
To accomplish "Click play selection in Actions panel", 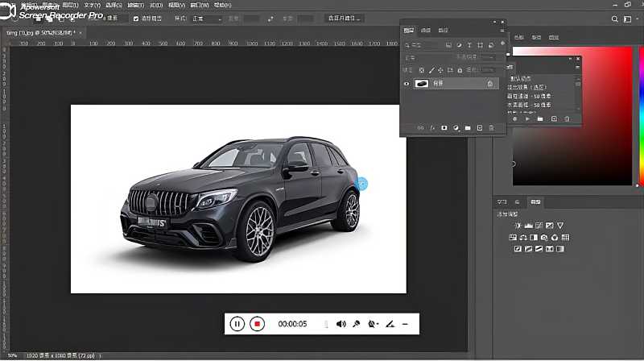I will [x=528, y=119].
